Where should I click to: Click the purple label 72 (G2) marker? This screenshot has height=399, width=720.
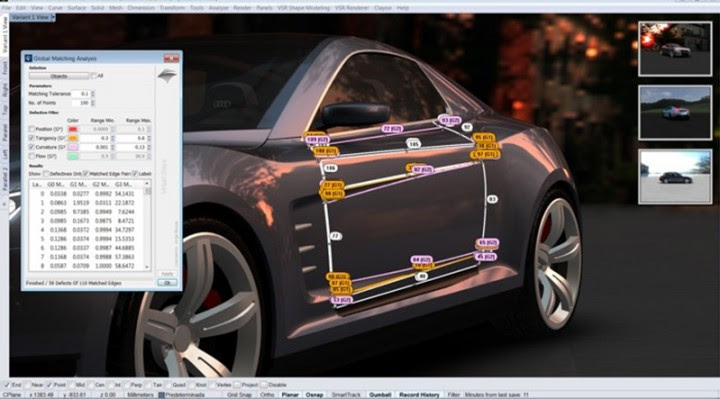pyautogui.click(x=392, y=129)
